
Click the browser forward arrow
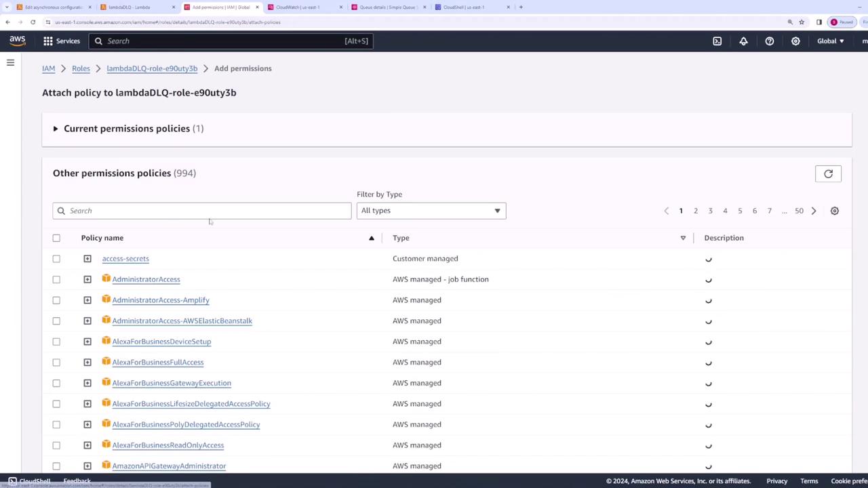pyautogui.click(x=20, y=22)
